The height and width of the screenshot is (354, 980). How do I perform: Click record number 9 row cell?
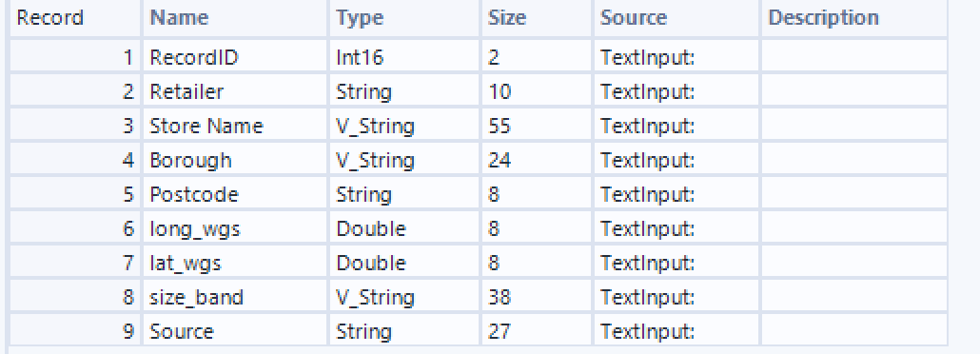(75, 331)
